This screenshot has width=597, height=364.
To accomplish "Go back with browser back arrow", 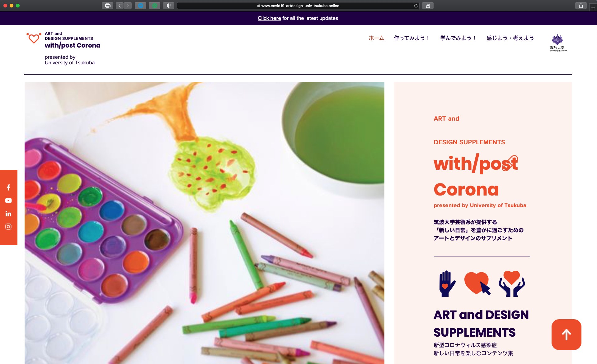I will coord(120,6).
